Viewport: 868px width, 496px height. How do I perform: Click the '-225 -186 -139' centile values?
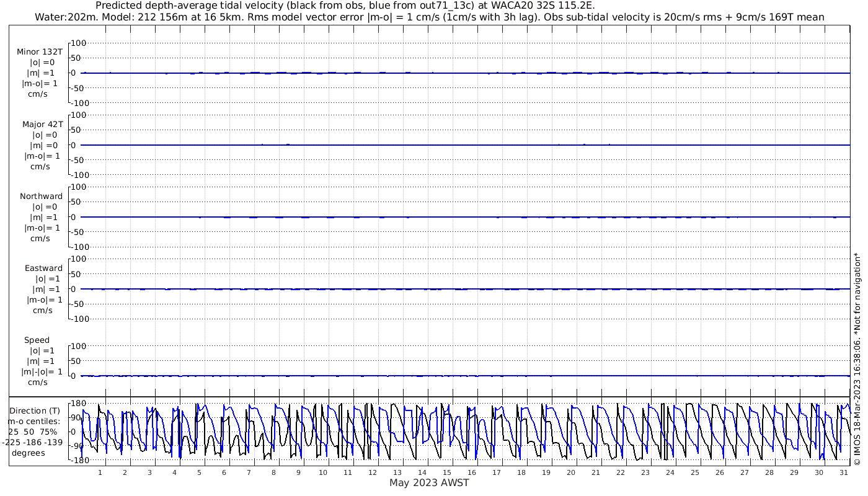(x=32, y=442)
